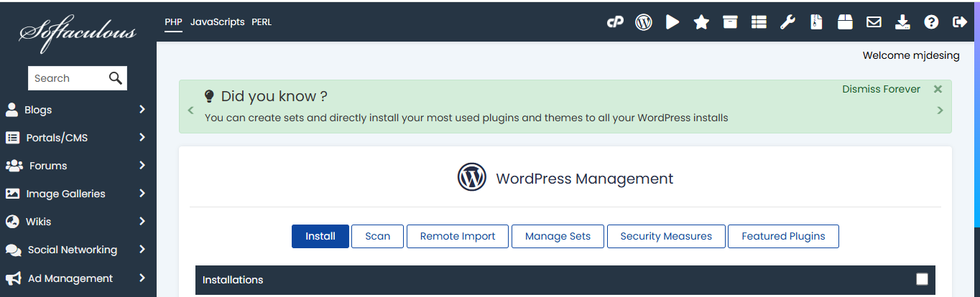Expand the Blogs category chevron
The image size is (980, 297).
[142, 110]
